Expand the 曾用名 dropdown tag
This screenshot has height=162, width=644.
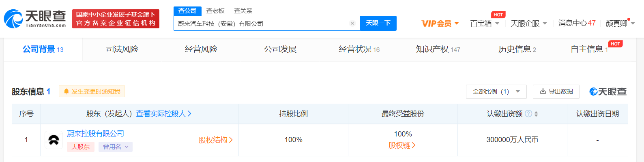(116, 147)
